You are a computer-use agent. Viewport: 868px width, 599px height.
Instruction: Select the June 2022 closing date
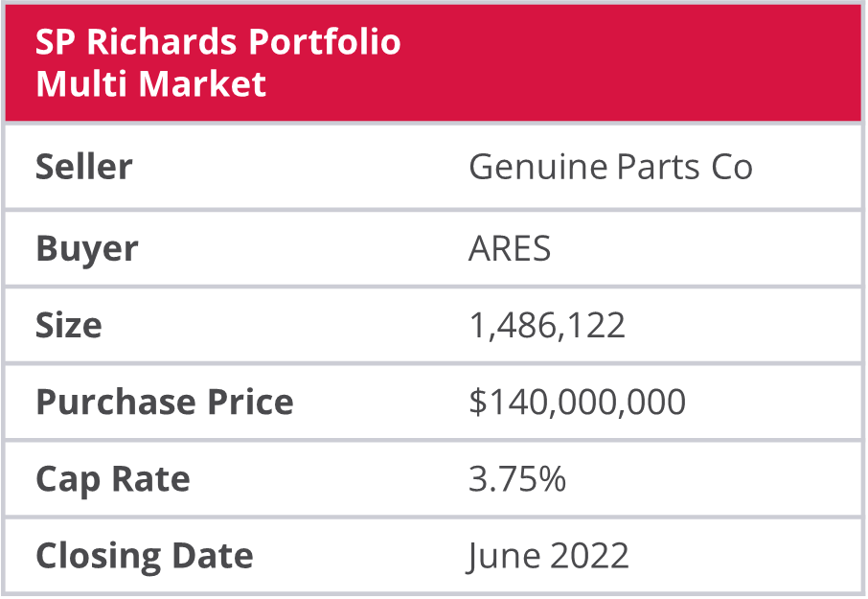tap(548, 555)
